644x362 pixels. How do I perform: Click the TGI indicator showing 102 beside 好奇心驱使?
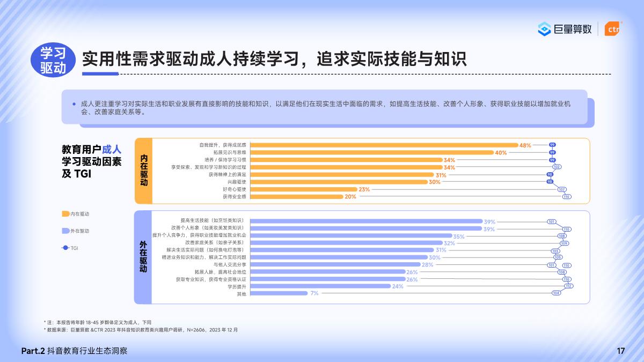coord(557,167)
